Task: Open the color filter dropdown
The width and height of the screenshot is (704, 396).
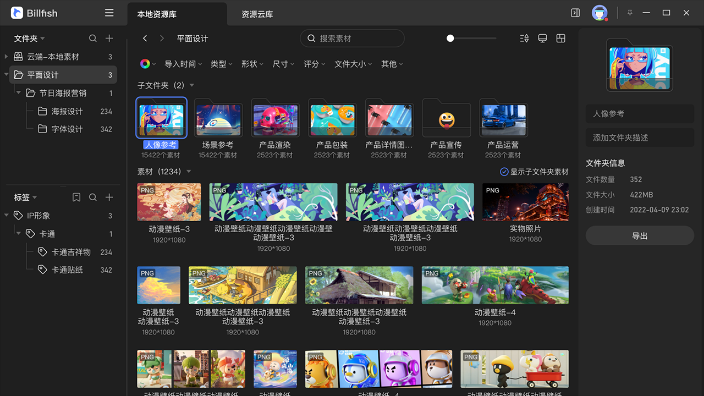Action: click(x=148, y=64)
